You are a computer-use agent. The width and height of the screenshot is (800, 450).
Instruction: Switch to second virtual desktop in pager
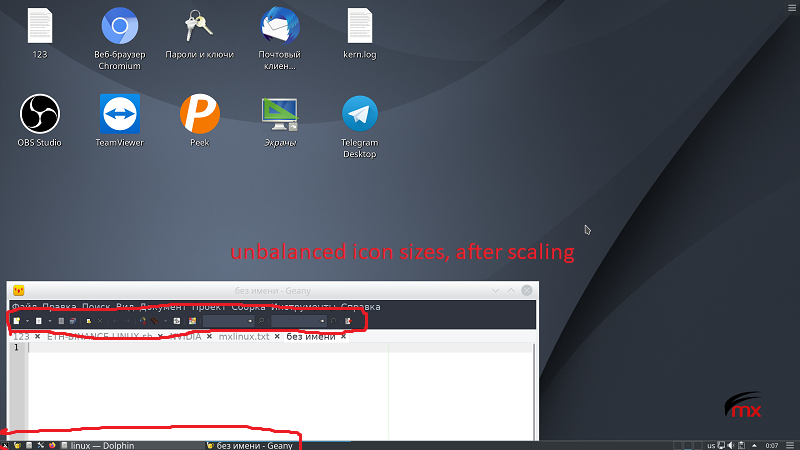tap(688, 445)
